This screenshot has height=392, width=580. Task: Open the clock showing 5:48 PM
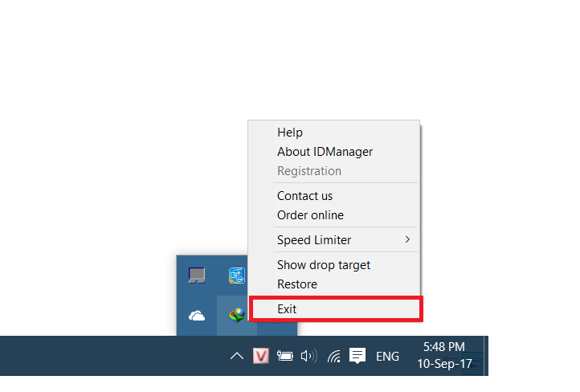(444, 355)
